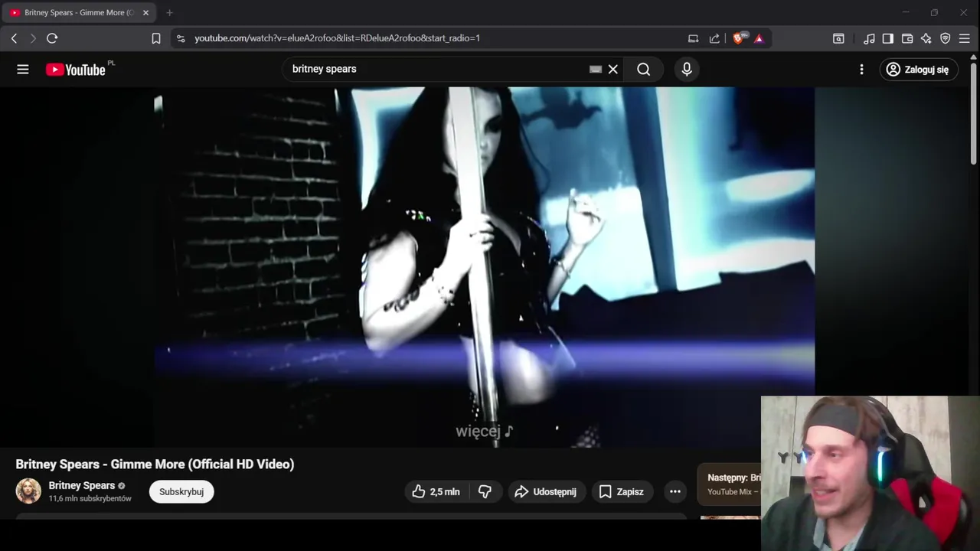Open the tab search icon in the toolbar
Screen dimensions: 980x551
coord(838,38)
